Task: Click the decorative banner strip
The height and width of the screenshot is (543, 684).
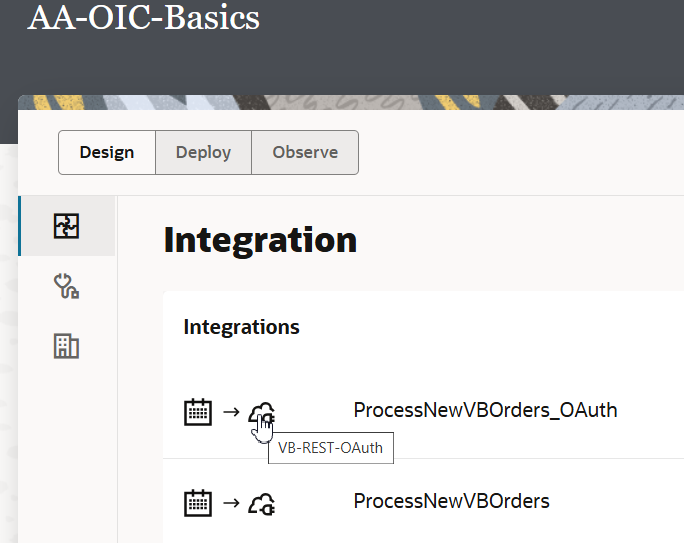Action: pyautogui.click(x=351, y=102)
